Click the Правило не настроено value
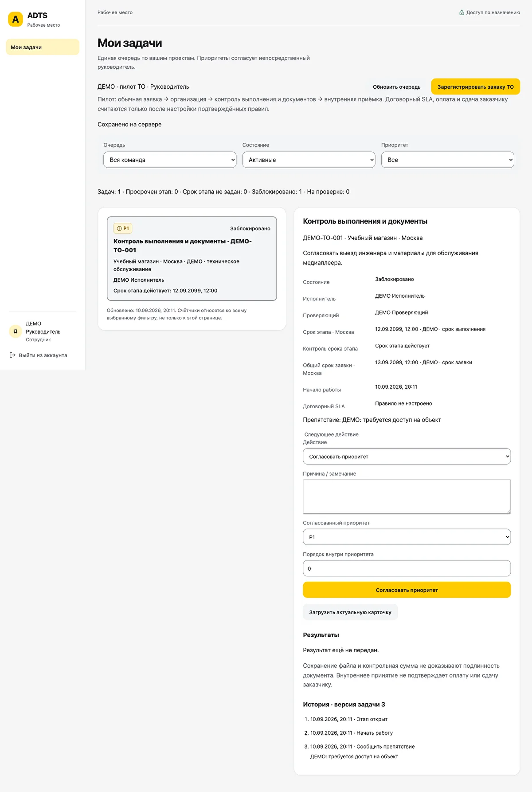This screenshot has height=792, width=532. pos(403,403)
